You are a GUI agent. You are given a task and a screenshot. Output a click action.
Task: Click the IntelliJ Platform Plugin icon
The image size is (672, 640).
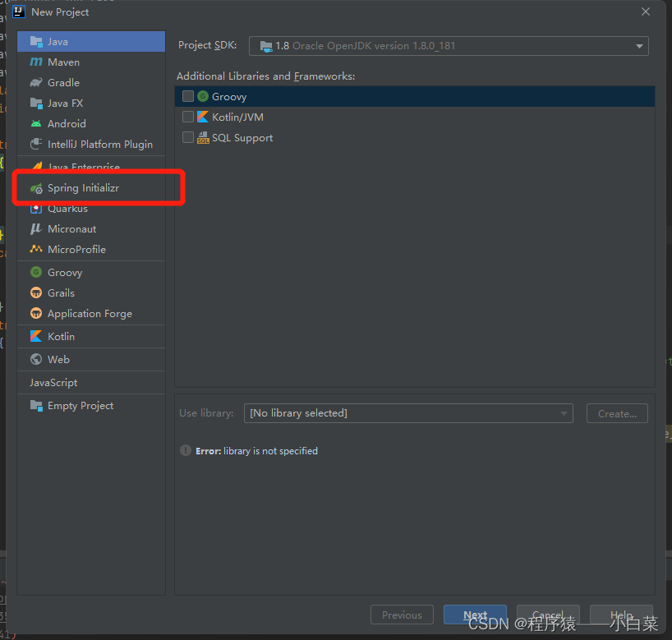(x=36, y=144)
